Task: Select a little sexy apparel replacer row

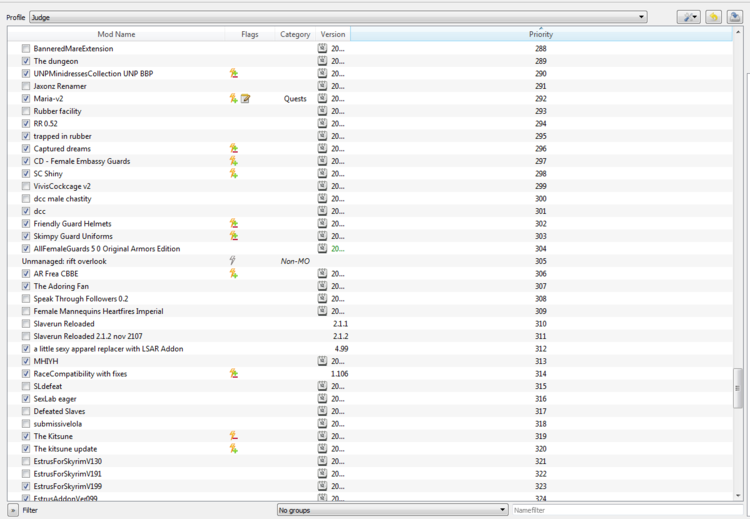Action: tap(370, 349)
